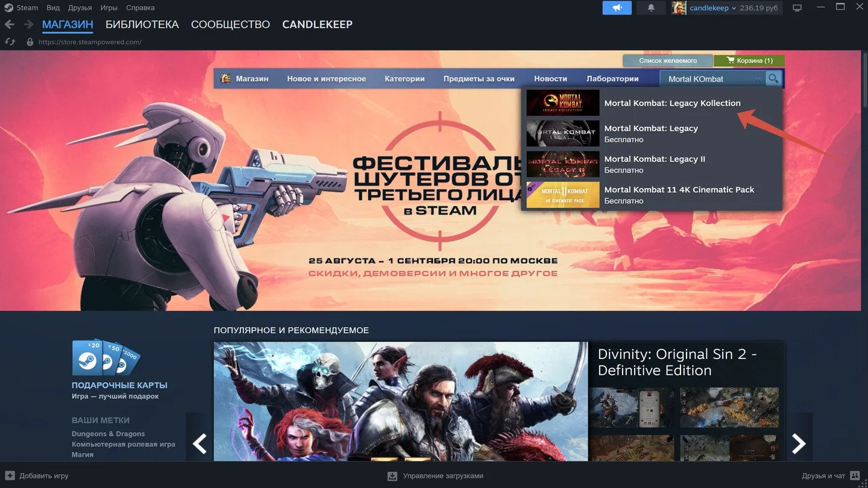
Task: Show next featured game carousel arrow
Action: pos(799,443)
